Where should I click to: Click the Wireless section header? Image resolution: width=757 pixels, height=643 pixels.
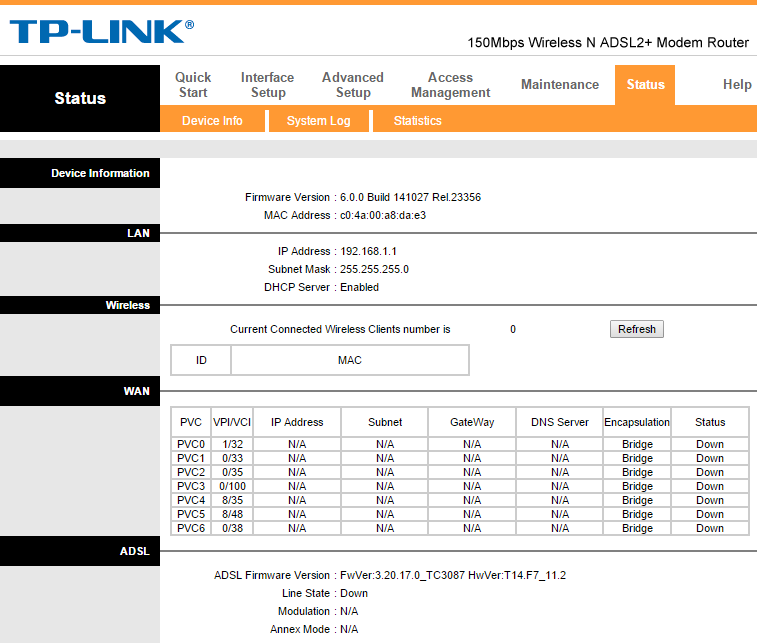80,305
